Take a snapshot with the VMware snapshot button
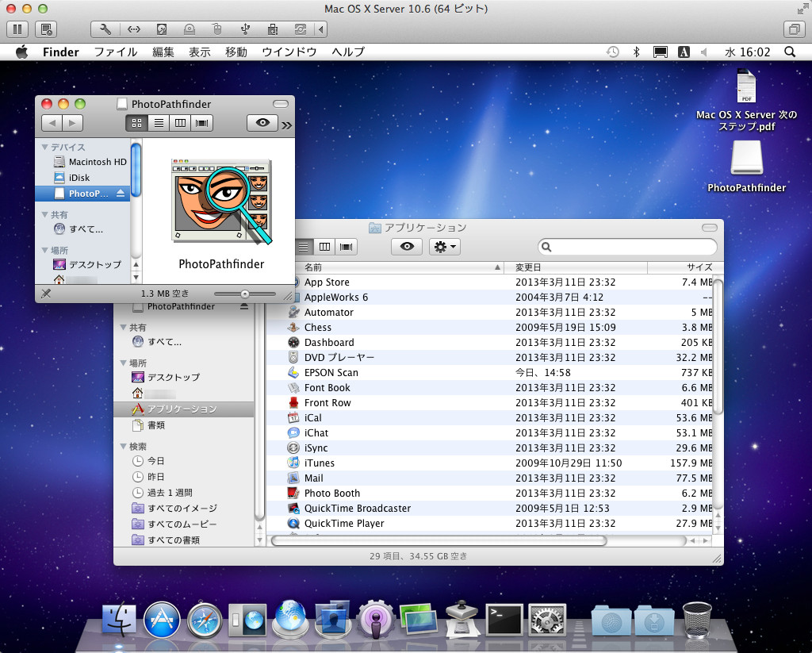This screenshot has height=653, width=812. click(45, 29)
